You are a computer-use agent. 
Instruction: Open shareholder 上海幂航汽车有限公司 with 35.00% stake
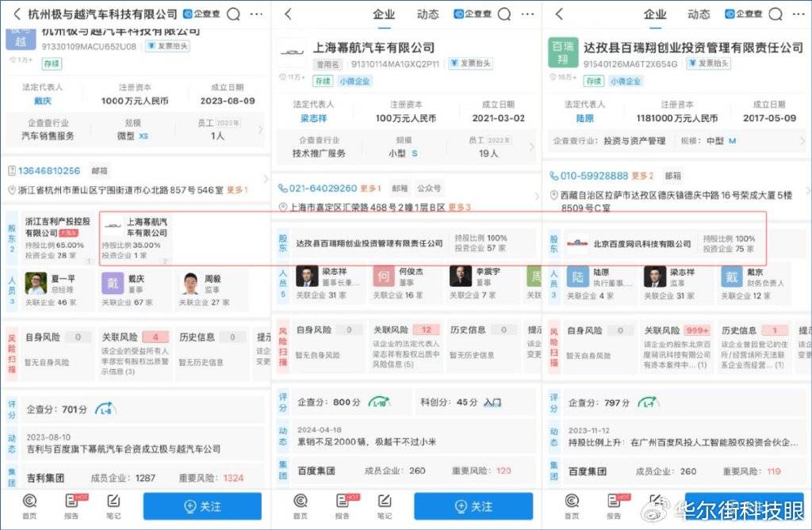pyautogui.click(x=135, y=238)
